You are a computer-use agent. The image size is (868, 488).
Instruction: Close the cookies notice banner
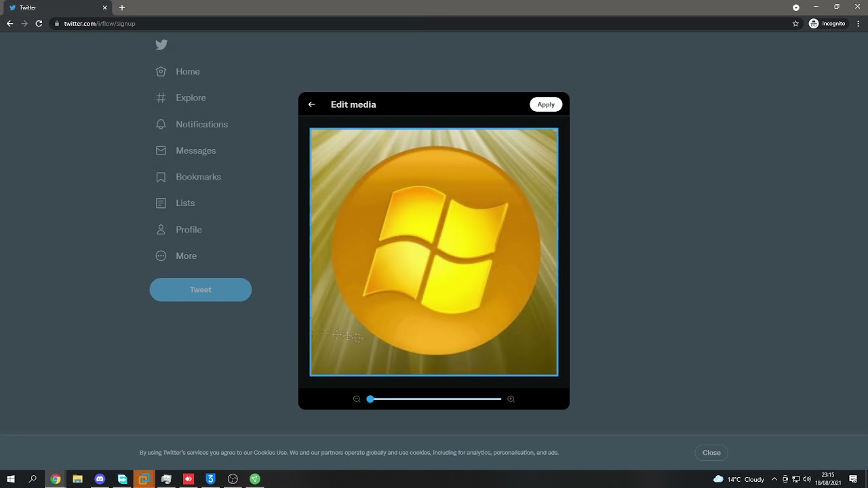click(711, 453)
